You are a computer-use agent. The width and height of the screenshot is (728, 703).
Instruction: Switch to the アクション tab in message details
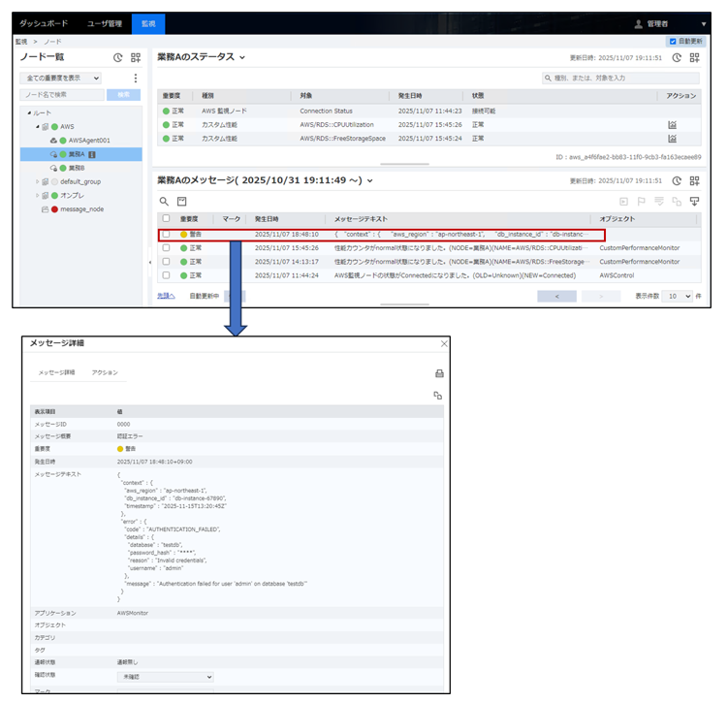pyautogui.click(x=105, y=372)
